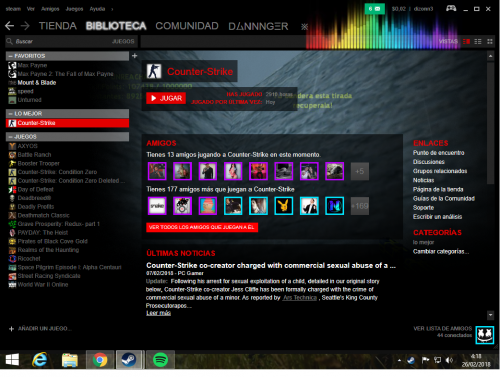Click the red JUGAR button
The width and height of the screenshot is (500, 377).
click(x=166, y=98)
